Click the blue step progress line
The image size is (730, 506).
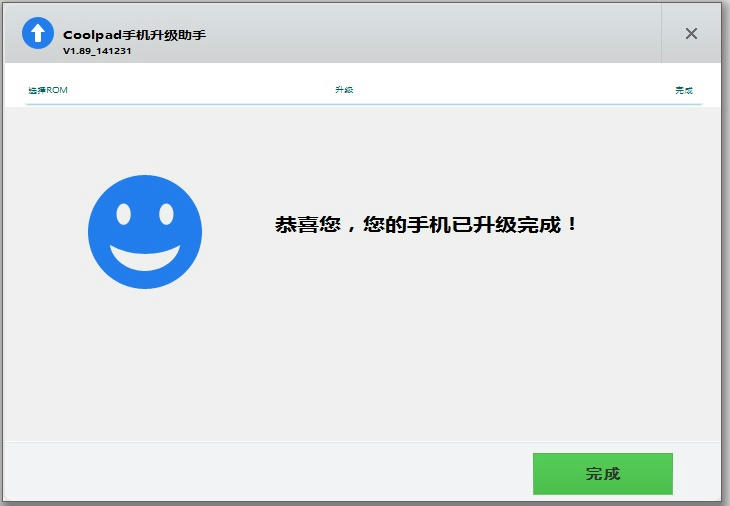pos(364,104)
